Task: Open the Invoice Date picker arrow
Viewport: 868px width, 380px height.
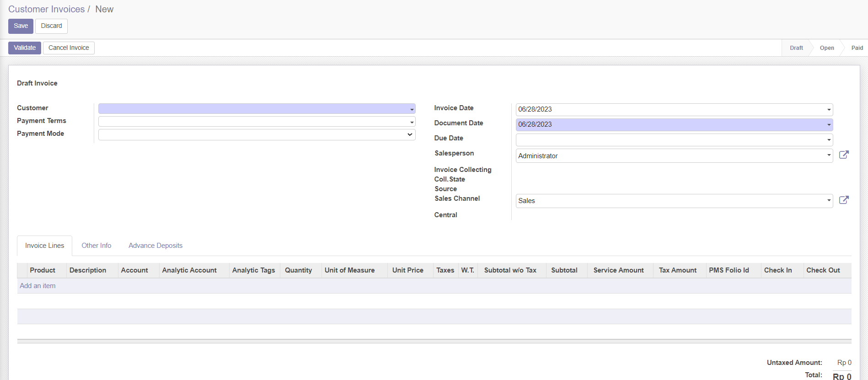Action: coord(829,110)
